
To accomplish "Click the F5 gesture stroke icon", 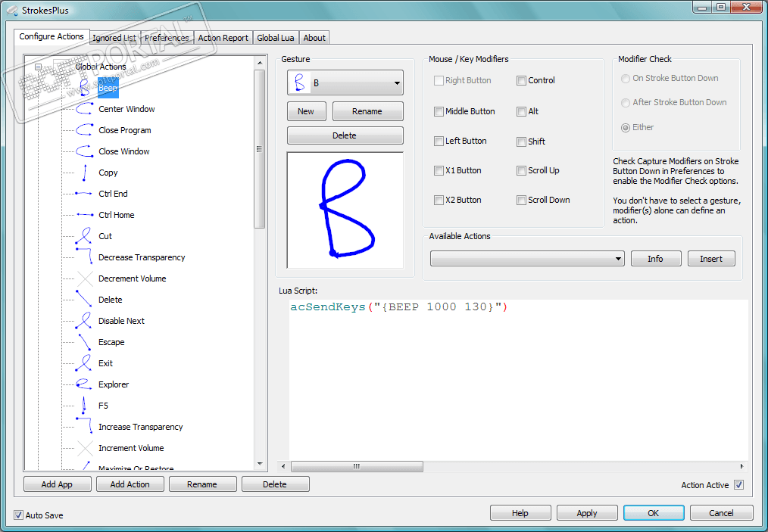I will [x=84, y=406].
